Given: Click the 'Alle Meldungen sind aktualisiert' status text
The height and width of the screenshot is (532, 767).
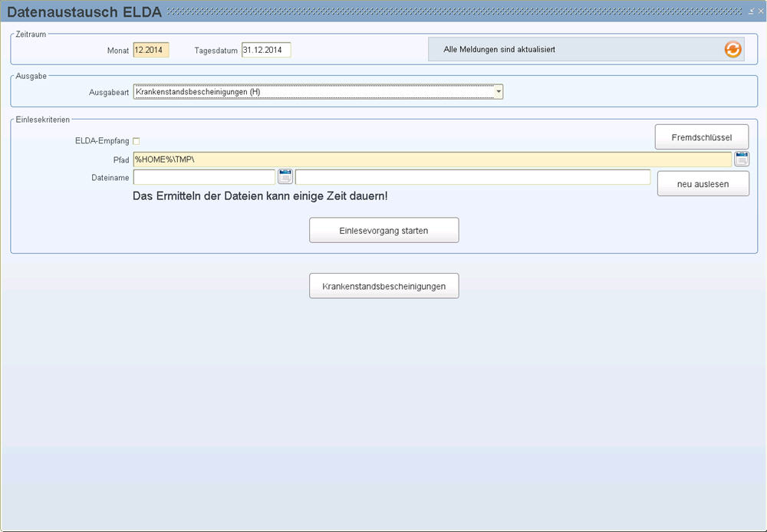Looking at the screenshot, I should pos(499,49).
